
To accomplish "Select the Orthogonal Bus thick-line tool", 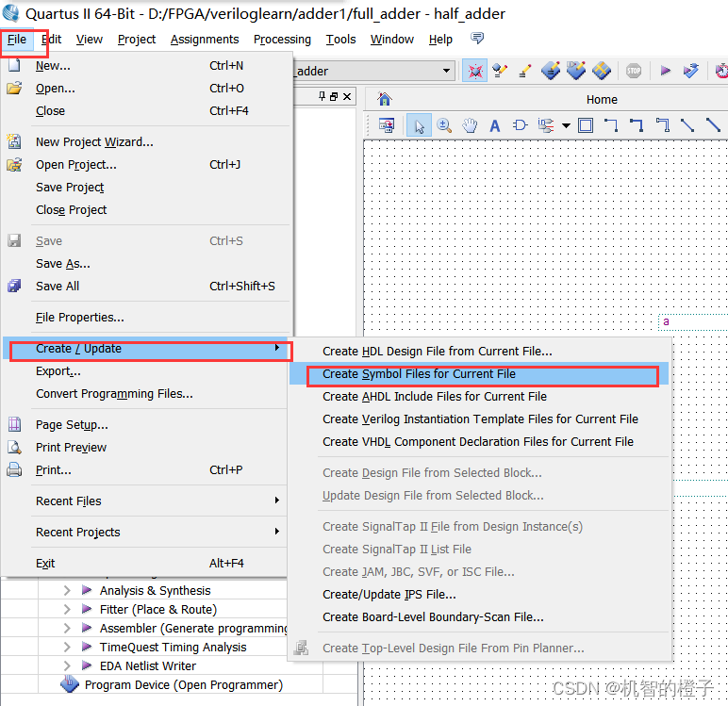I will point(637,125).
